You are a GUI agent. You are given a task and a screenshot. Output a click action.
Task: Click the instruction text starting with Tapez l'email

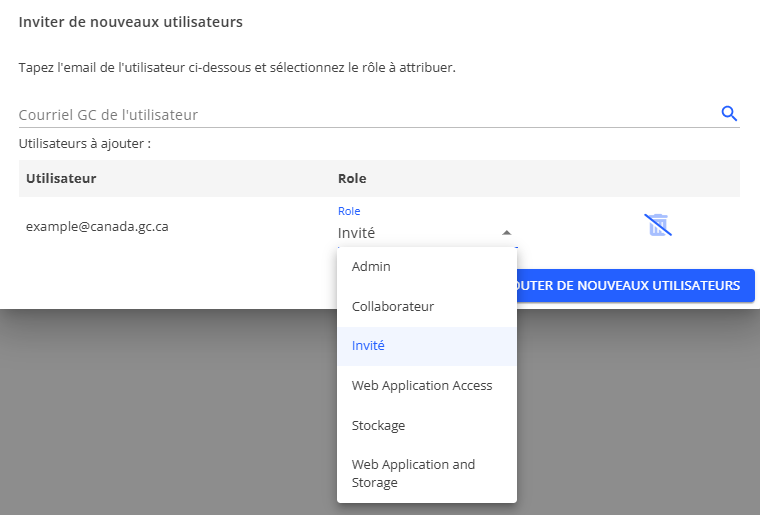pos(237,68)
